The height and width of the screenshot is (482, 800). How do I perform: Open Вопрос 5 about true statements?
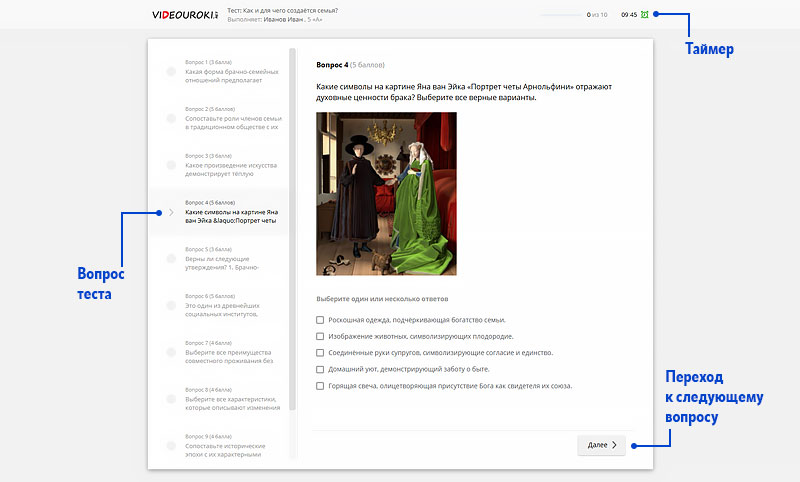click(218, 259)
